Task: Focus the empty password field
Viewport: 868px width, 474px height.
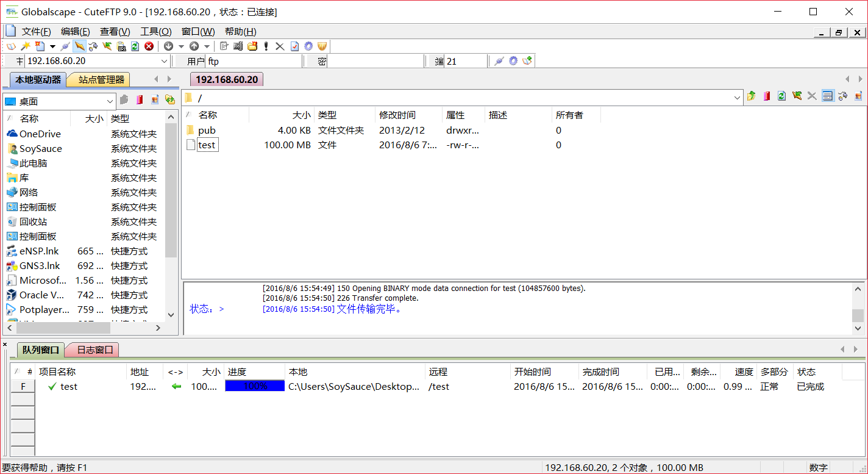Action: 375,61
